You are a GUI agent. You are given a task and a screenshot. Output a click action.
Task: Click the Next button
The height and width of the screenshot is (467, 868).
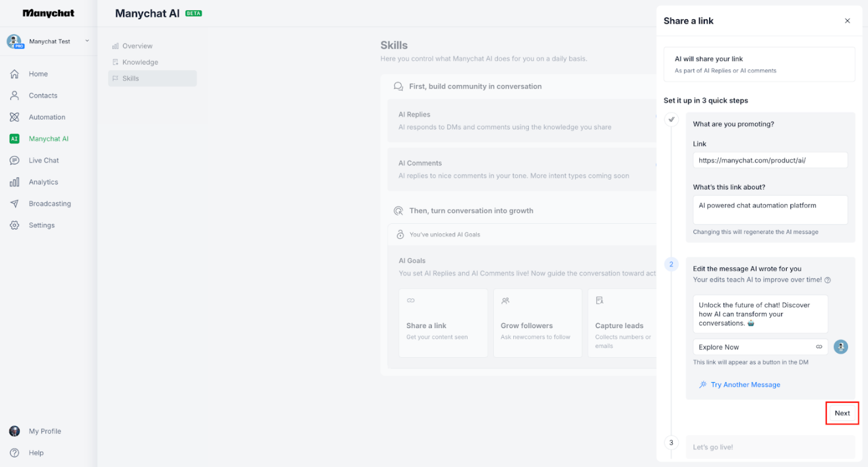click(x=842, y=413)
